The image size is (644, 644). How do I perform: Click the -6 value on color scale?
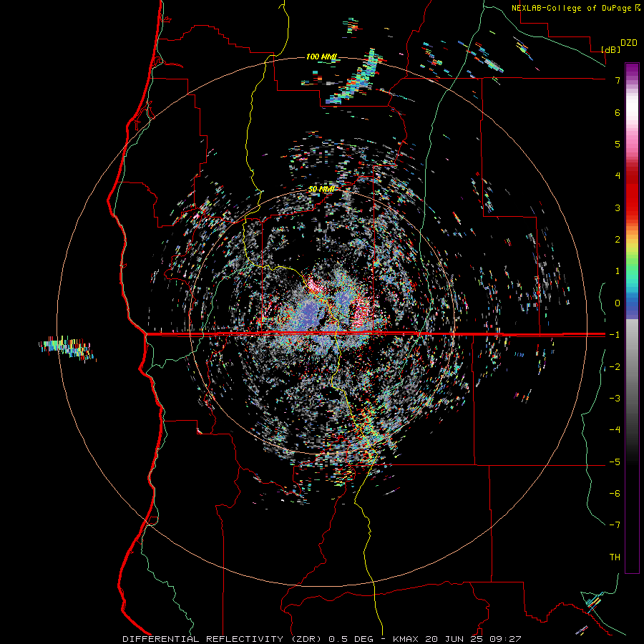(x=615, y=494)
